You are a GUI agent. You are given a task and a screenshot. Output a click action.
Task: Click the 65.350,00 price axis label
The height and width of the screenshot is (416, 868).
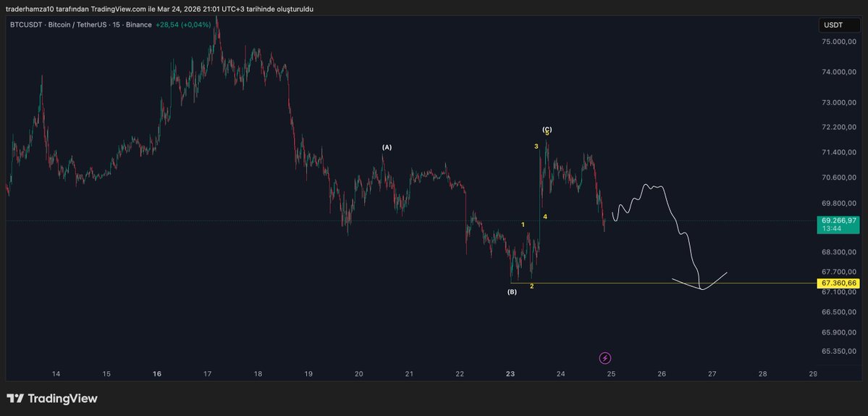click(x=840, y=351)
